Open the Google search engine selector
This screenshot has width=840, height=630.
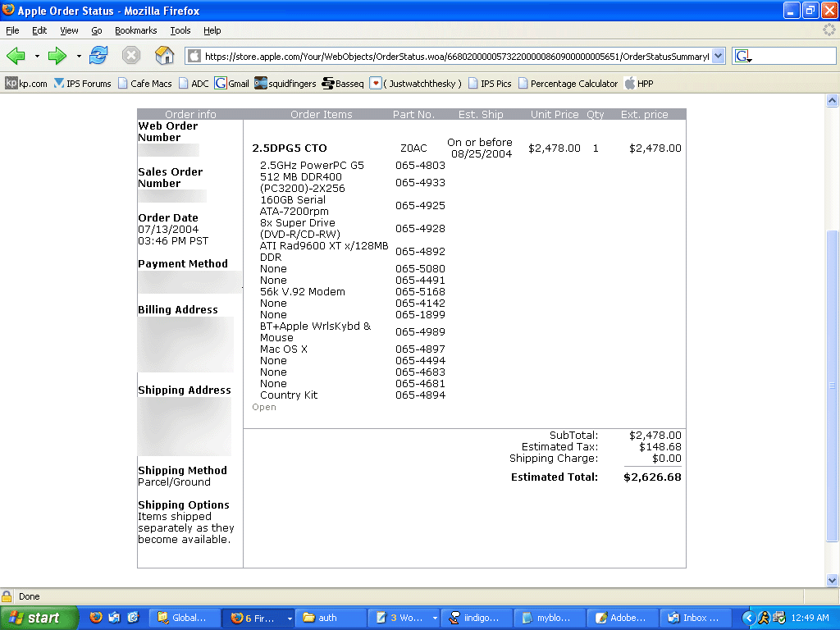point(743,56)
